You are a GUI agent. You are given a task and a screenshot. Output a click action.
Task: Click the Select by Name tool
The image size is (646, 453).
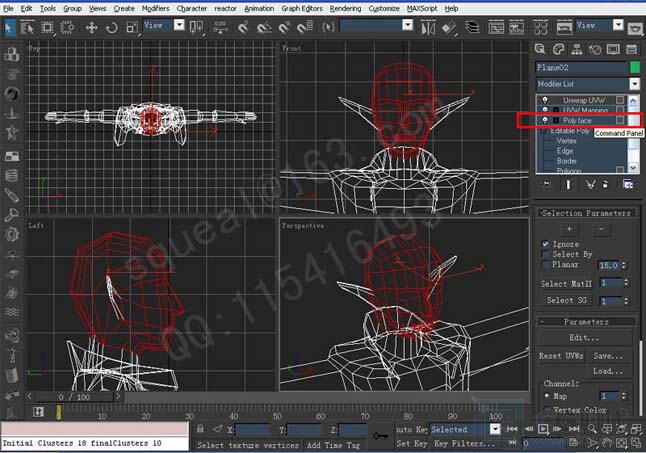(27, 28)
